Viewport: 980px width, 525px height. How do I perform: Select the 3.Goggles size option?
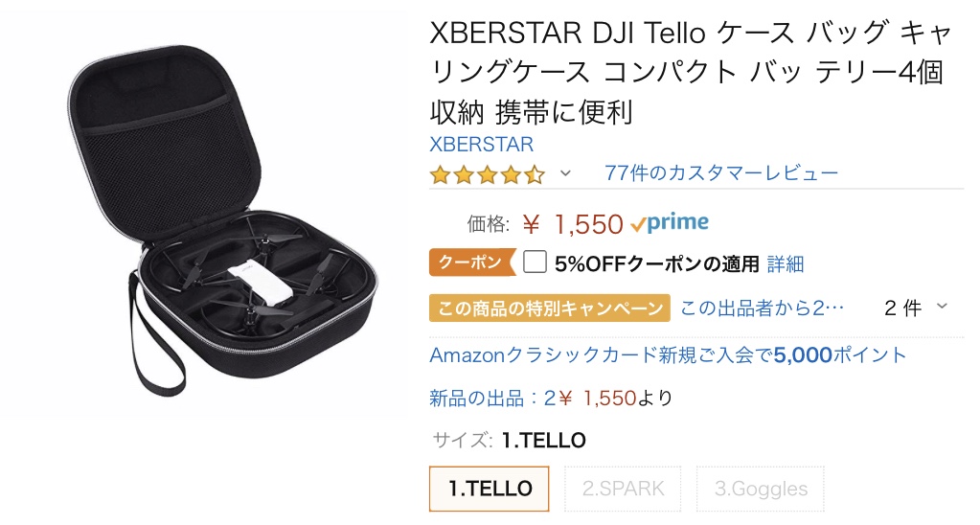[761, 489]
